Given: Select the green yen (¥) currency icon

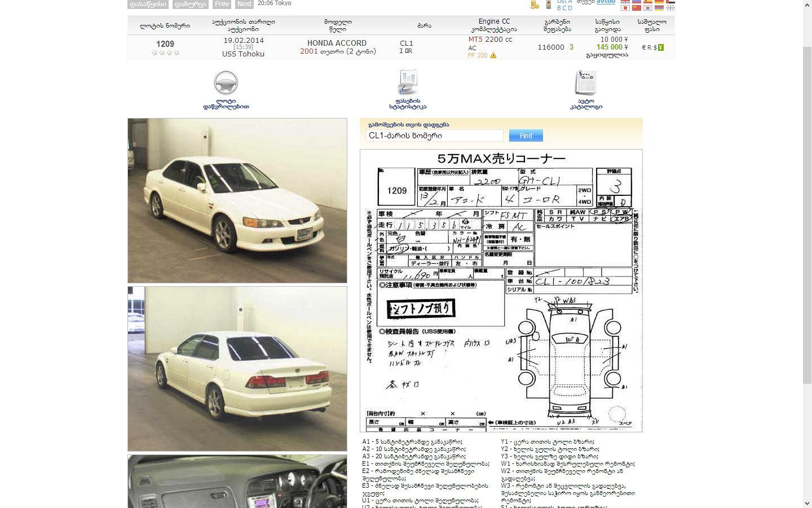Looking at the screenshot, I should [661, 47].
